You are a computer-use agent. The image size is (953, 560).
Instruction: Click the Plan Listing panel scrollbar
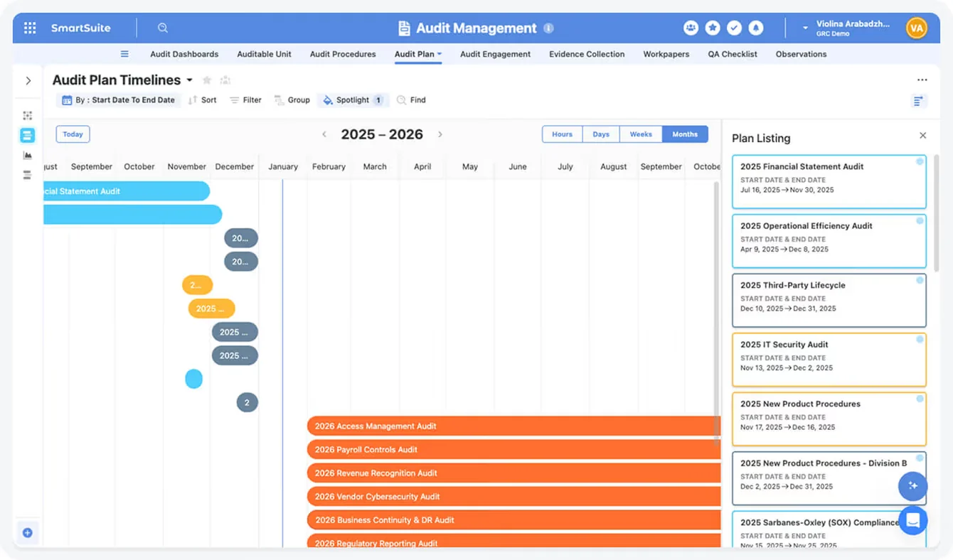tap(936, 212)
